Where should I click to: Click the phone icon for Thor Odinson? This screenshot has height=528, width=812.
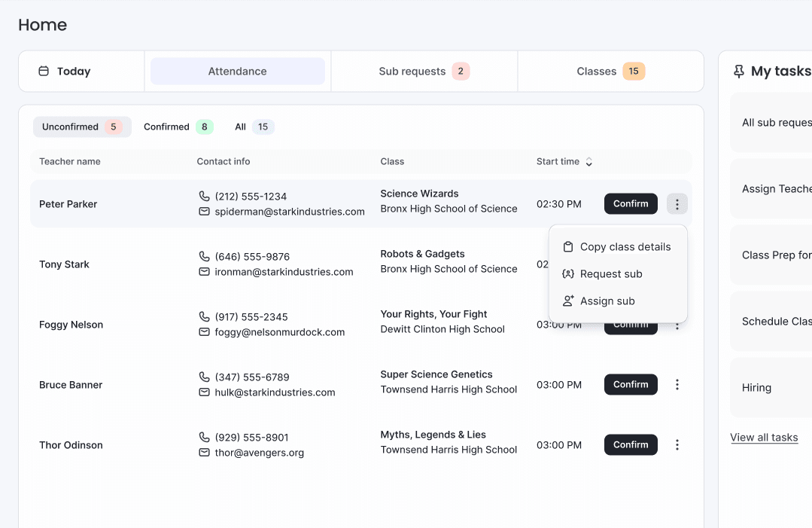pyautogui.click(x=204, y=437)
